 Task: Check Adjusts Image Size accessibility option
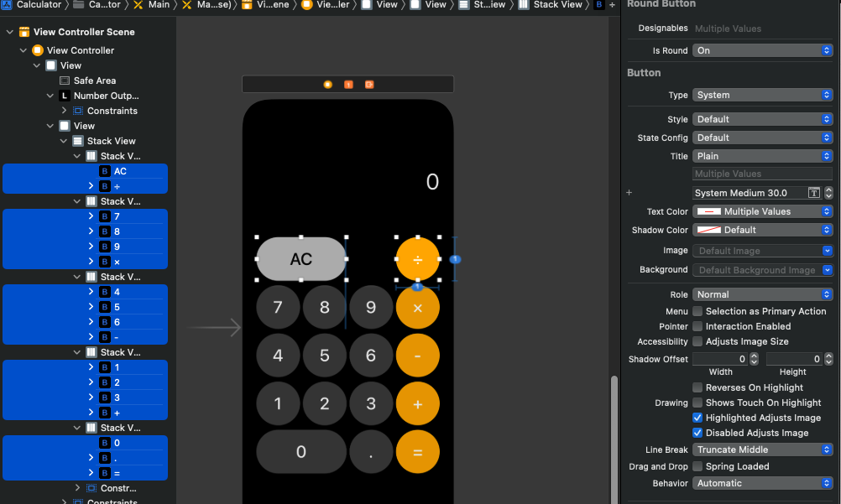697,341
